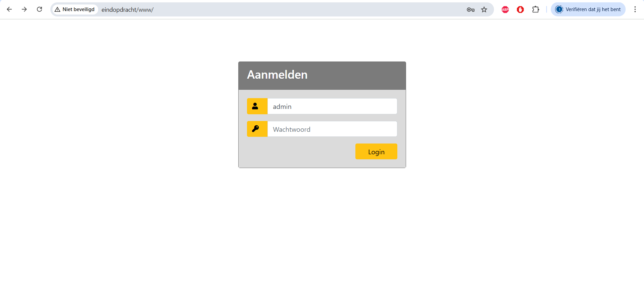Viewport: 644px width, 284px height.
Task: Open the Adblock Plus extension
Action: 505,10
